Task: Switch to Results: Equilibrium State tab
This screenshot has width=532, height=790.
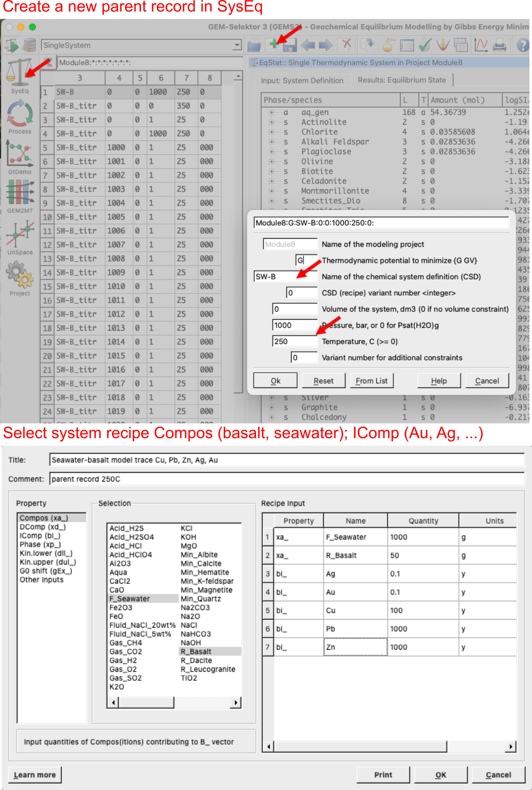Action: 401,80
